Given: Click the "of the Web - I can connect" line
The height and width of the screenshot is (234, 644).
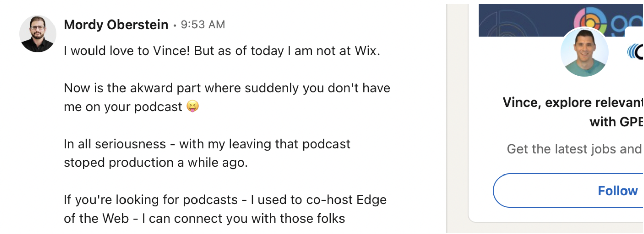Looking at the screenshot, I should tap(204, 219).
